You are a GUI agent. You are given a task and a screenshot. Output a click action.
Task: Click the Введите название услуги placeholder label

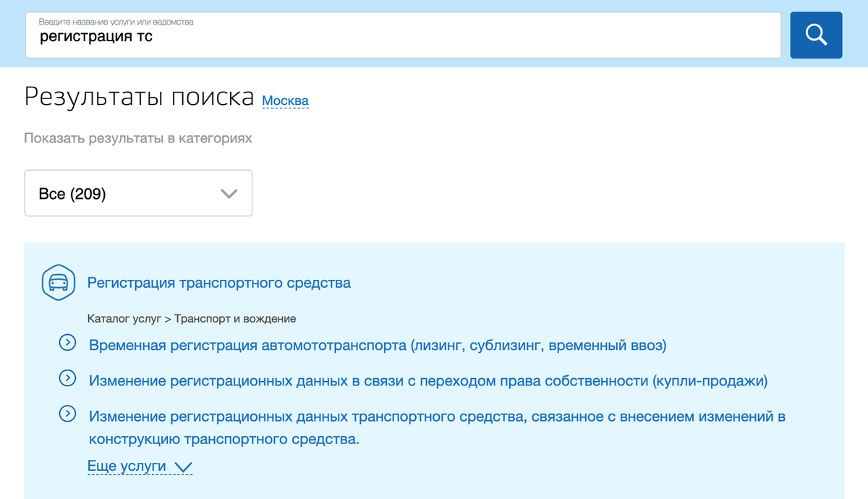(116, 22)
